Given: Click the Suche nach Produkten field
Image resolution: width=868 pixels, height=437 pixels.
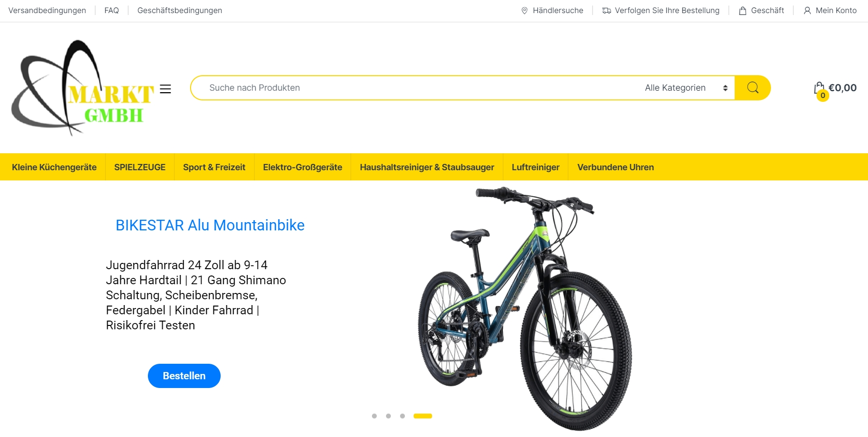Looking at the screenshot, I should (x=417, y=88).
